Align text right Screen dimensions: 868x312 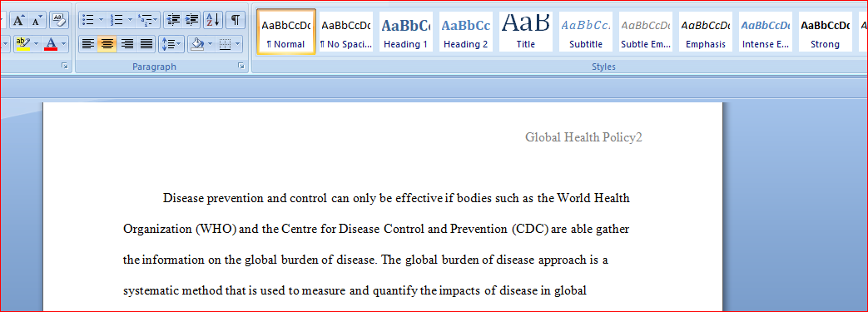tap(126, 44)
